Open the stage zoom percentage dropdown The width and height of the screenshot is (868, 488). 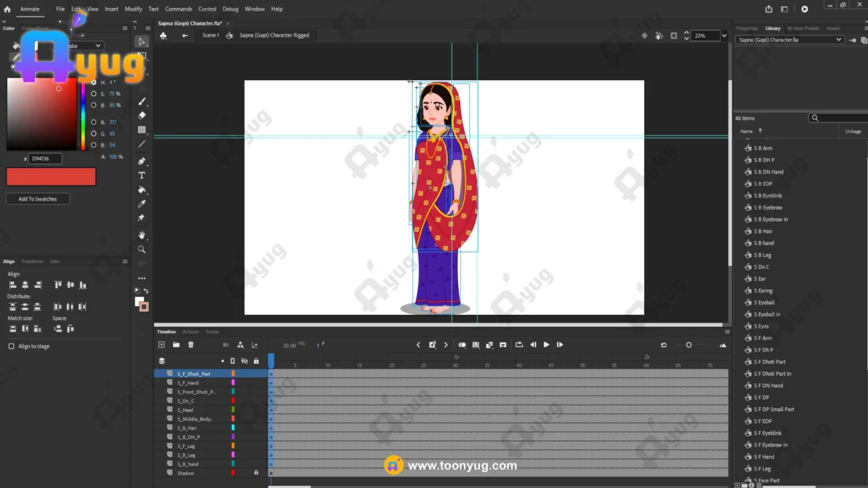(x=724, y=36)
